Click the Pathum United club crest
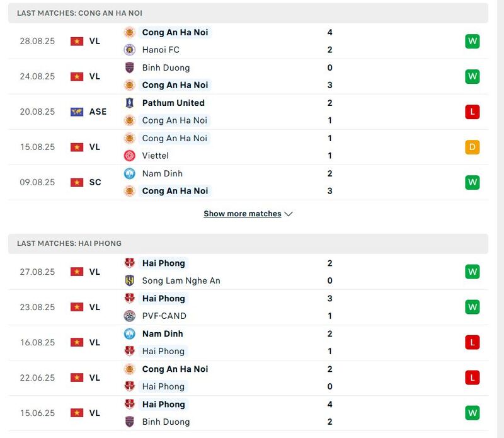The width and height of the screenshot is (504, 438). [129, 103]
